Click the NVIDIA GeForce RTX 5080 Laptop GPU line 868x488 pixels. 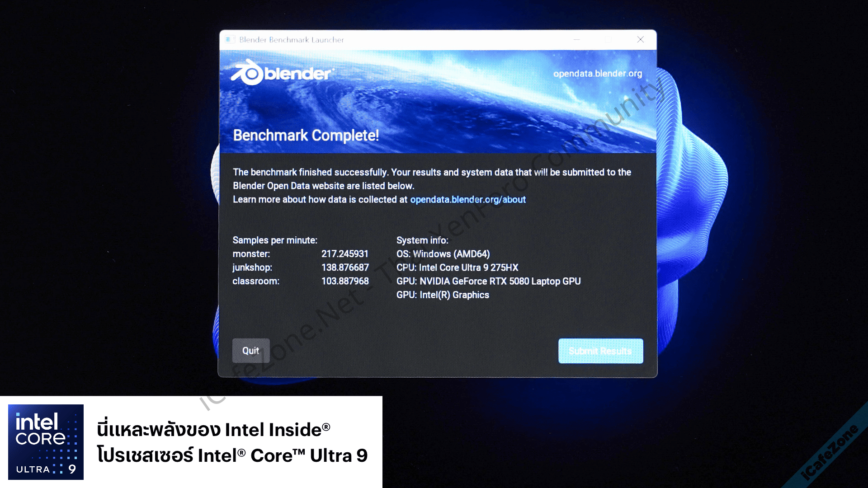[x=488, y=281]
